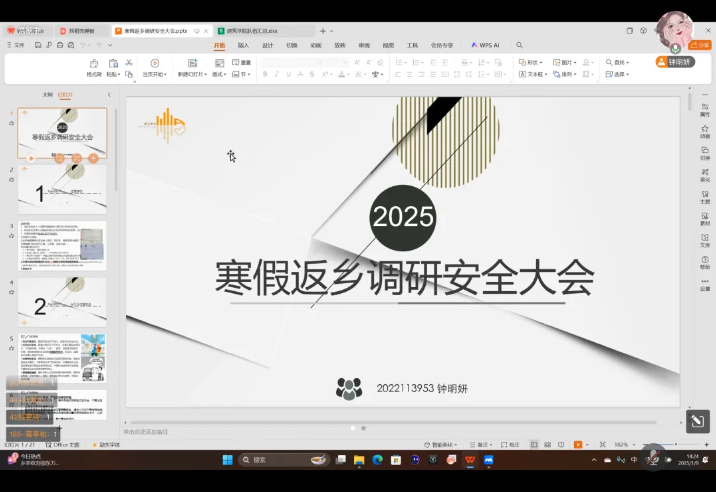Toggle star marker beside slide 2 thumbnail

(11, 180)
